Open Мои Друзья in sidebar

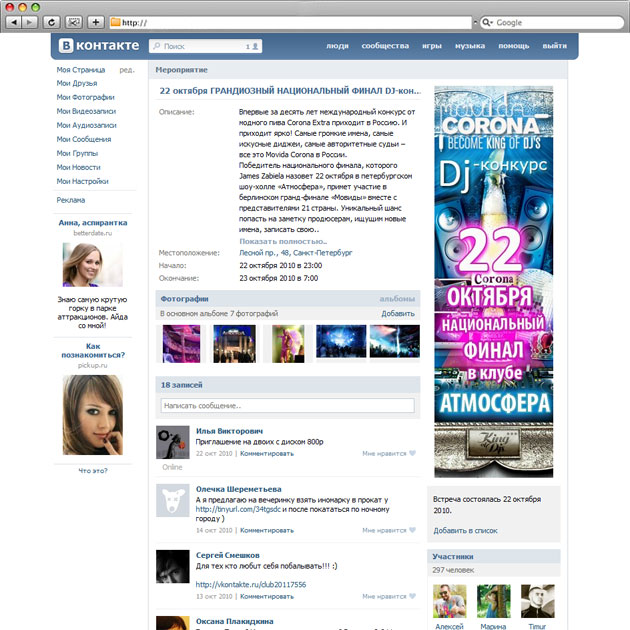pyautogui.click(x=77, y=83)
